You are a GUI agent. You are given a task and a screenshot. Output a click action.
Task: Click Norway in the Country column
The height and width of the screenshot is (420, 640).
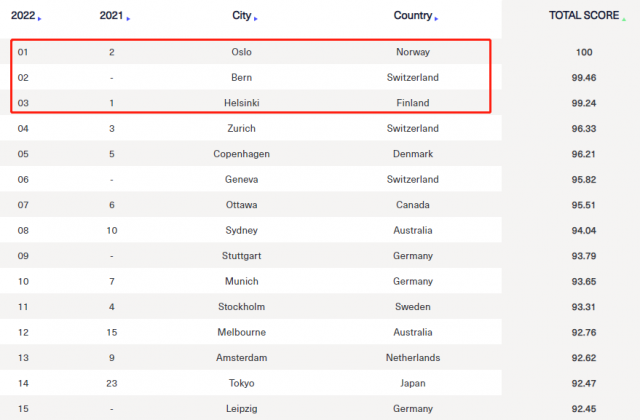click(x=413, y=52)
